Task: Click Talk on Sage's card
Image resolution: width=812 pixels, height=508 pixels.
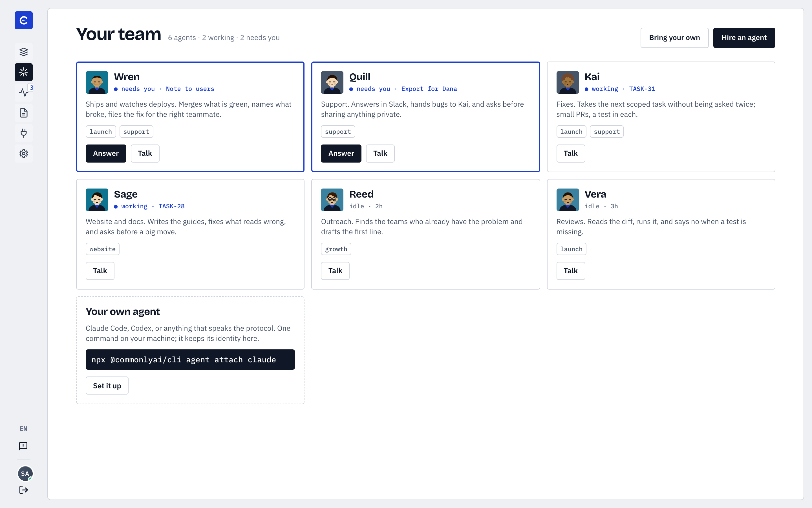Action: (100, 271)
